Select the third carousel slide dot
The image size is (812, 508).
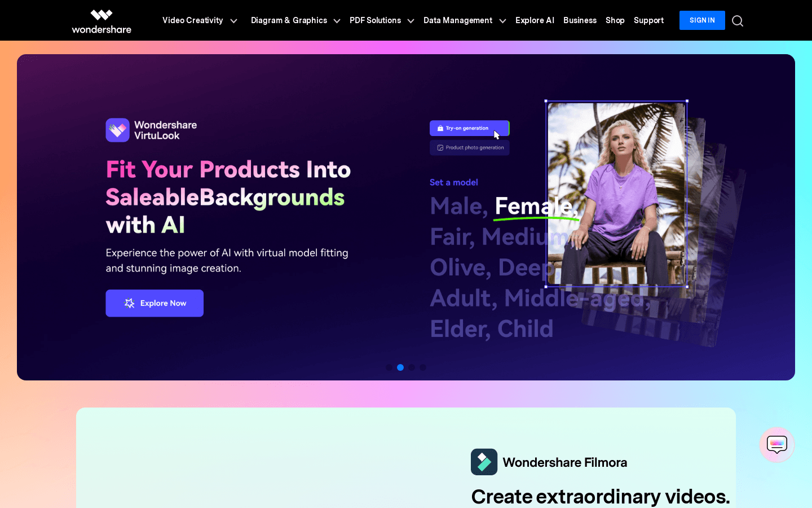[412, 367]
